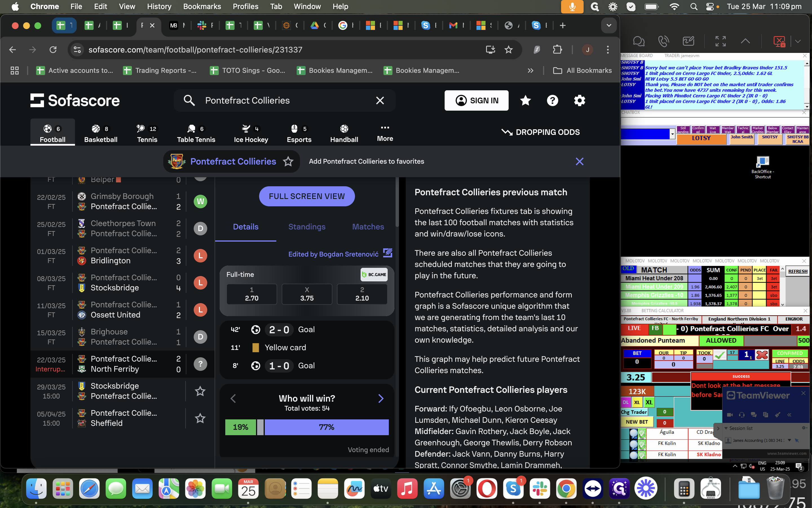Screen dimensions: 812x508
Task: Open the Chrome three-dot menu
Action: pos(608,50)
